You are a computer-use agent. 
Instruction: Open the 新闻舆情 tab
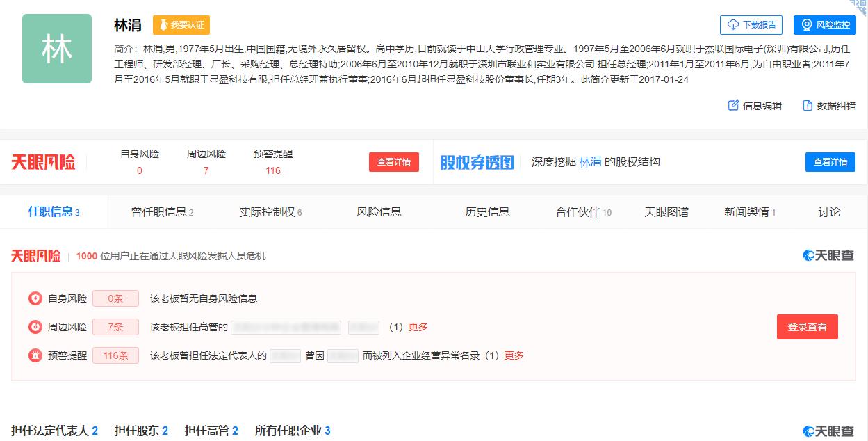(750, 212)
